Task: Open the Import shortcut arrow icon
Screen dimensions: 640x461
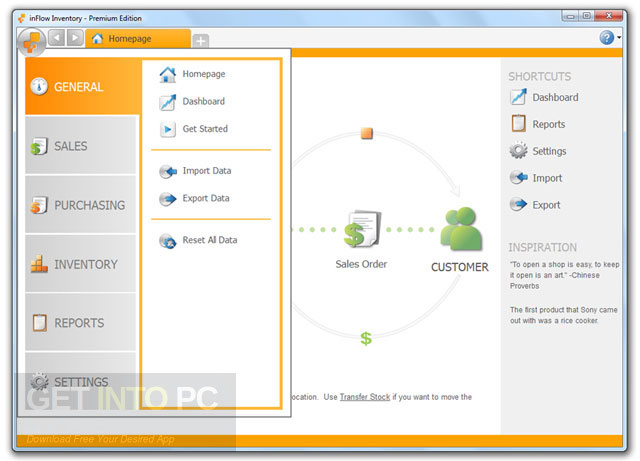Action: [518, 178]
